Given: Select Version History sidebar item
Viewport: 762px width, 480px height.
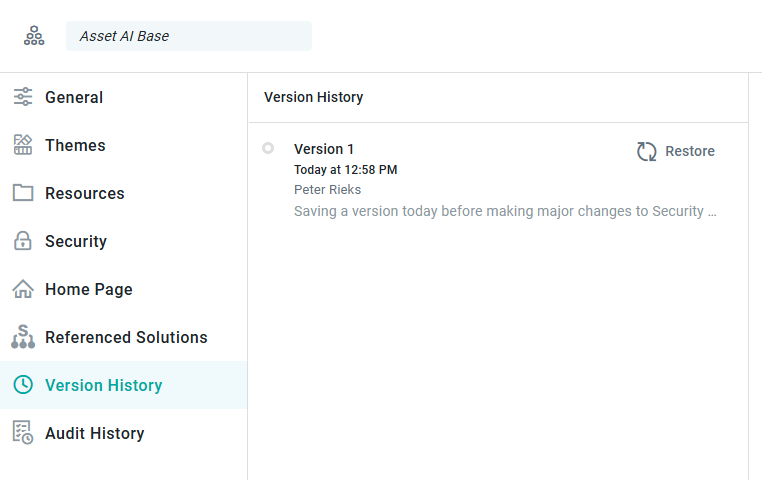Looking at the screenshot, I should (x=123, y=385).
